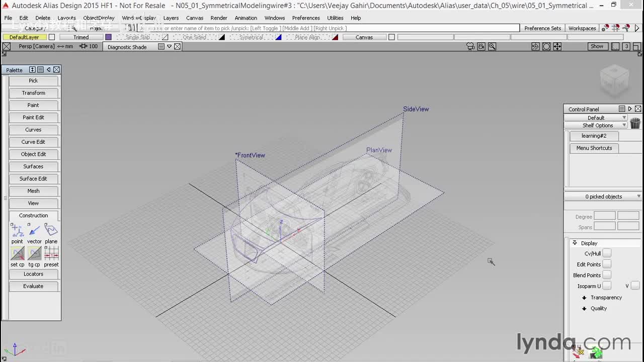Expand the Quality section
The image size is (644, 362).
click(584, 308)
